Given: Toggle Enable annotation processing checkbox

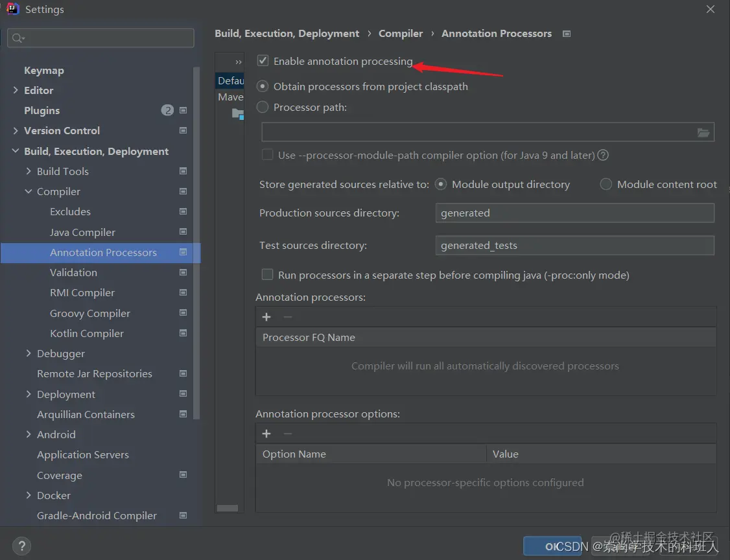Looking at the screenshot, I should 263,60.
